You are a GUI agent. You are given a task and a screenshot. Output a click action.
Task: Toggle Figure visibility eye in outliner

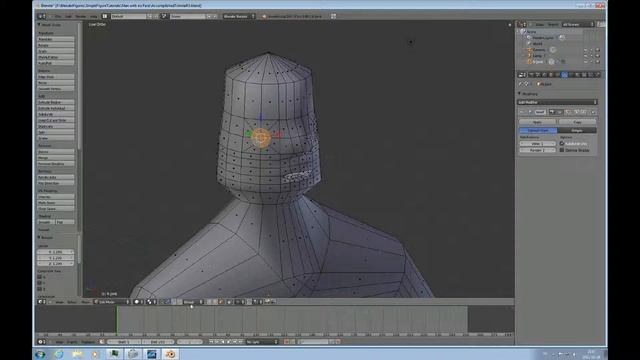tap(586, 62)
